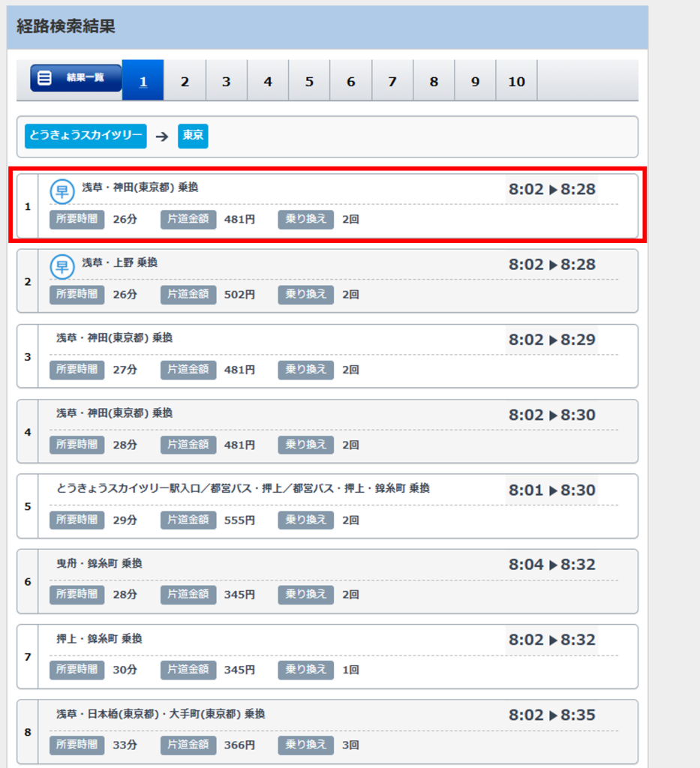The height and width of the screenshot is (768, 700).
Task: Open route 1 via 浅草・神田 8:02–8:28
Action: [x=327, y=205]
